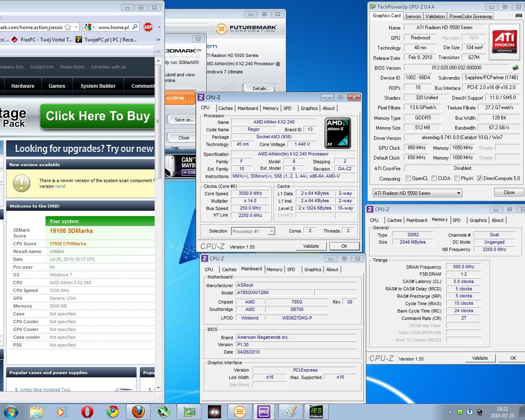Viewport: 525px width, 420px height.
Task: Enable the OpenCL checkbox in GPU-Z
Action: pyautogui.click(x=408, y=178)
